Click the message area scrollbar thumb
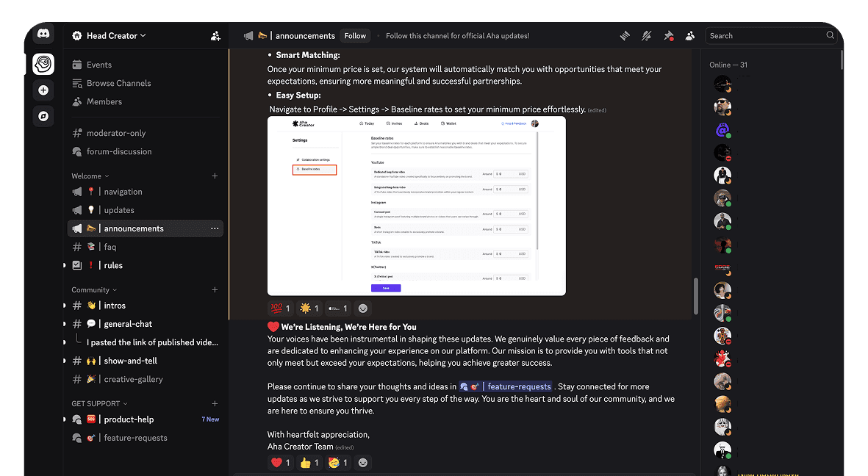This screenshot has height=476, width=868. click(696, 297)
